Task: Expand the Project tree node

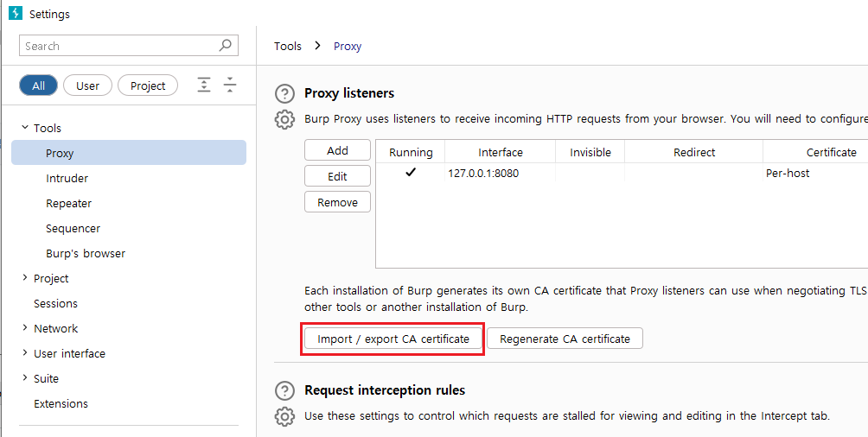Action: [x=24, y=278]
